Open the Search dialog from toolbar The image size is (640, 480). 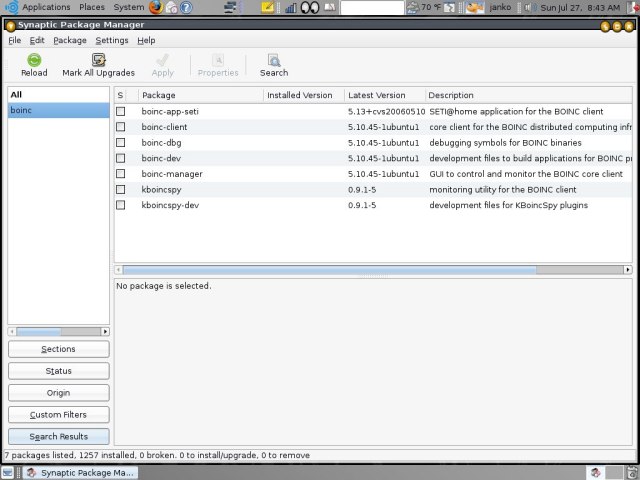pos(274,65)
